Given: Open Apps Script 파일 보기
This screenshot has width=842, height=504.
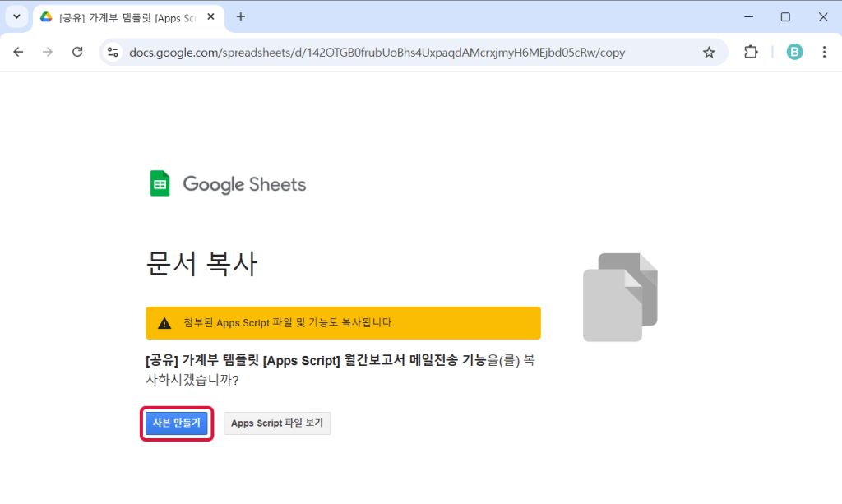Looking at the screenshot, I should pos(276,423).
